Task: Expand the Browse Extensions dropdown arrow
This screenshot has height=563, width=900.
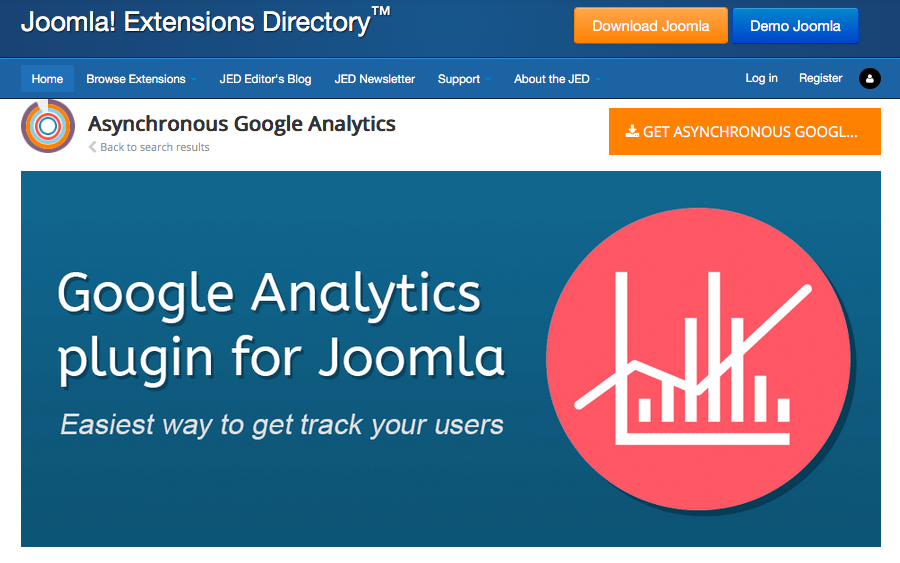Action: pos(194,79)
